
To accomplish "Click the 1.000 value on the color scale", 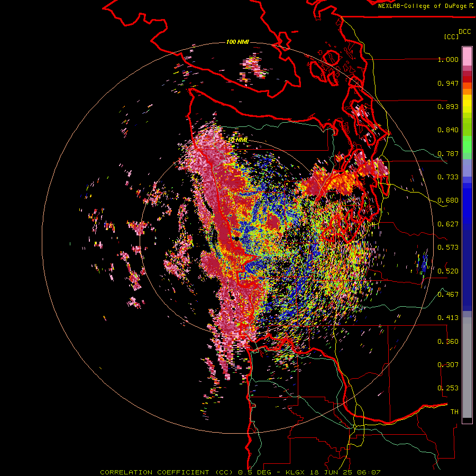I will (448, 59).
